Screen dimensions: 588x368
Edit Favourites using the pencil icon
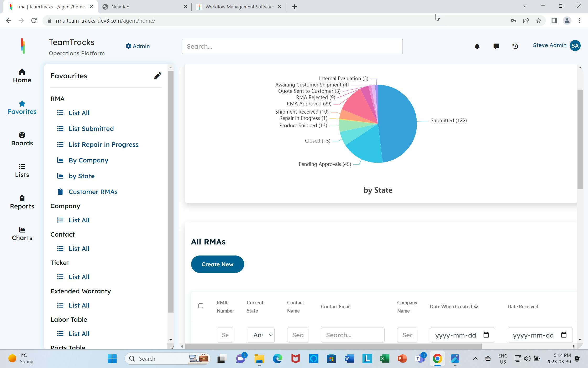coord(157,76)
